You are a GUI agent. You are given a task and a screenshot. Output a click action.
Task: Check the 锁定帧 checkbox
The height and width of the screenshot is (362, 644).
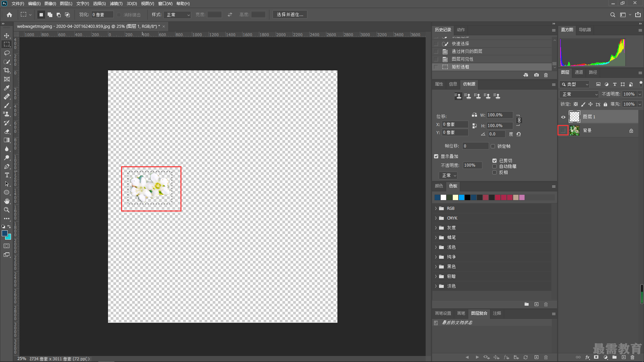(x=493, y=146)
